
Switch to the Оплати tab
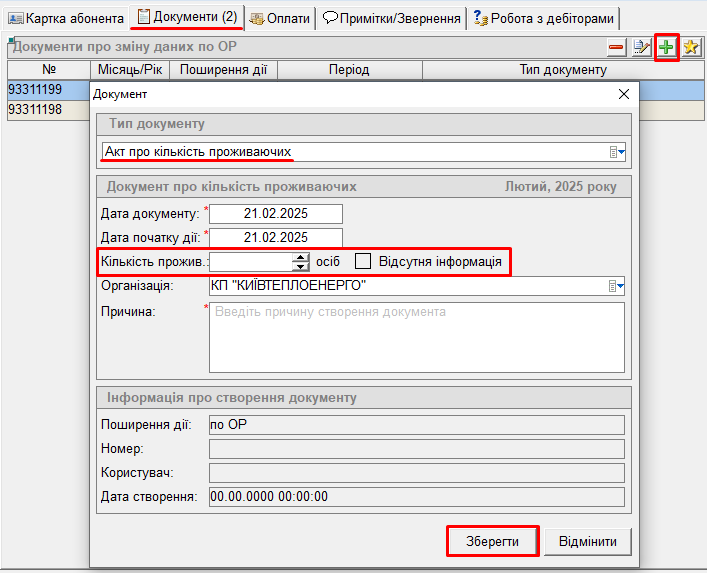279,18
